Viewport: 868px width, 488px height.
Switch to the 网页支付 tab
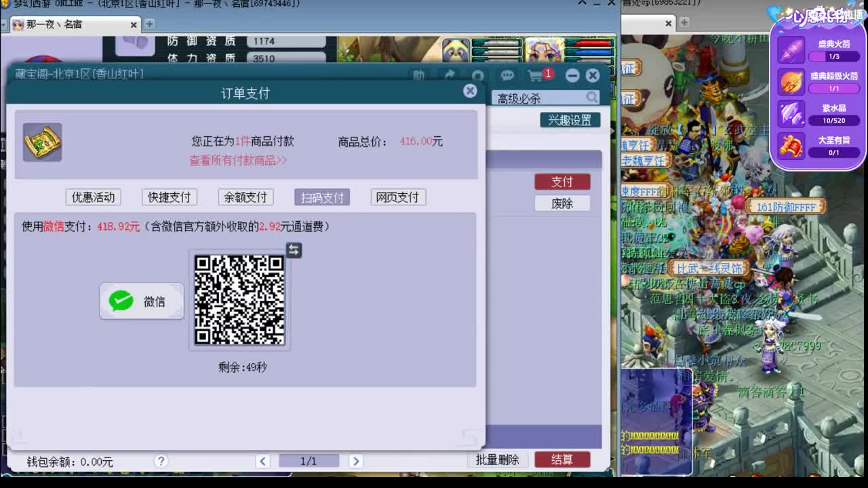(397, 197)
